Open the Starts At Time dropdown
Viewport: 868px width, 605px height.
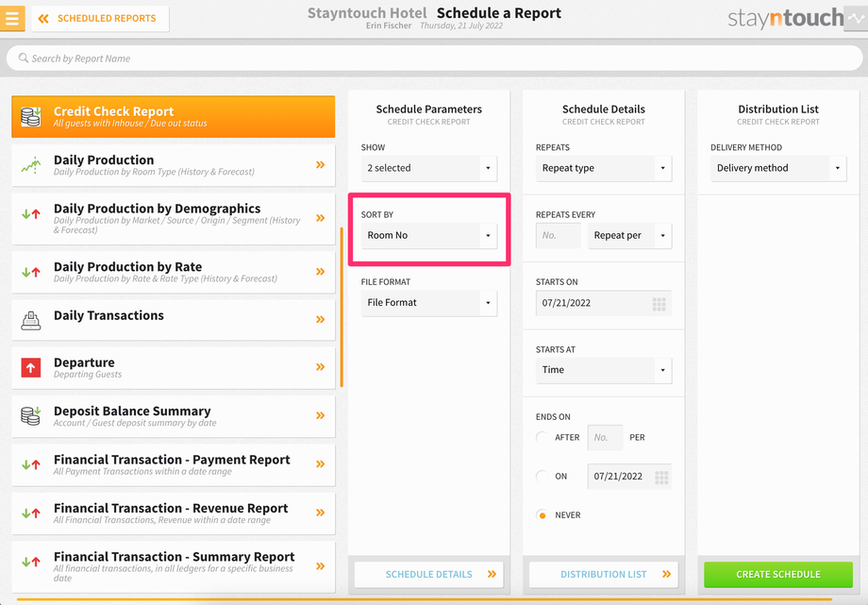coord(604,370)
